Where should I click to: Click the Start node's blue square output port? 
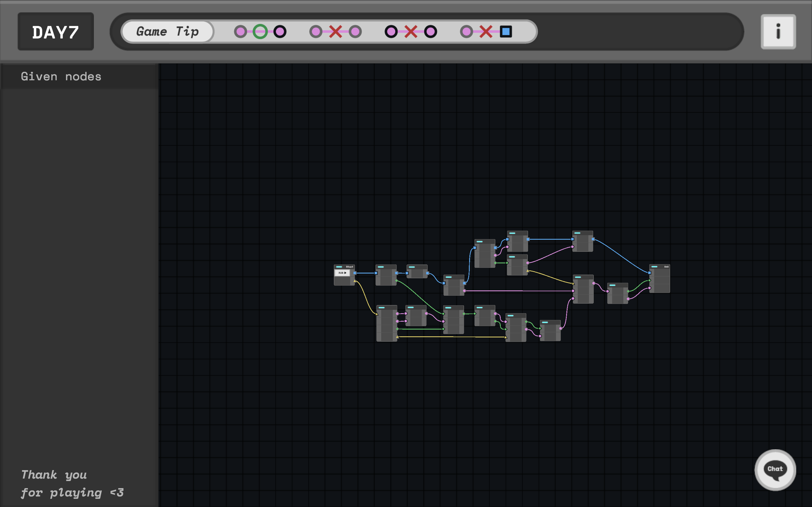355,273
